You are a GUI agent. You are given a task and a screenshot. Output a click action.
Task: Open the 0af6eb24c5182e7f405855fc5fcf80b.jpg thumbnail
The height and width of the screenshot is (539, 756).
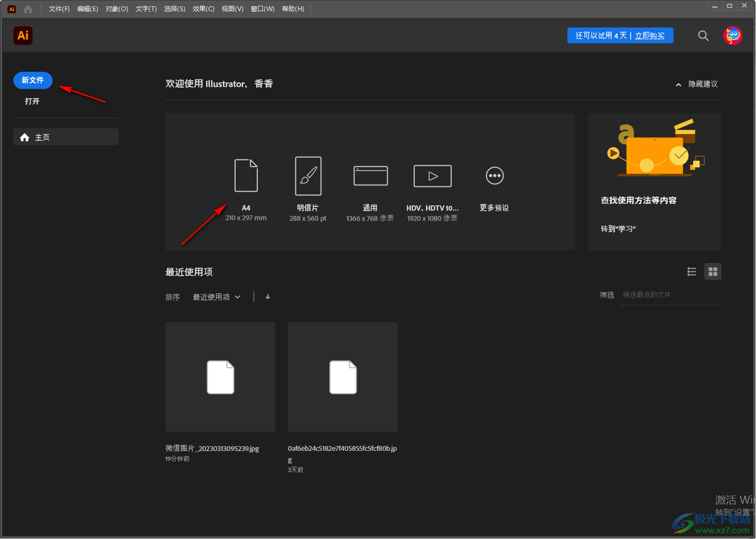[343, 377]
